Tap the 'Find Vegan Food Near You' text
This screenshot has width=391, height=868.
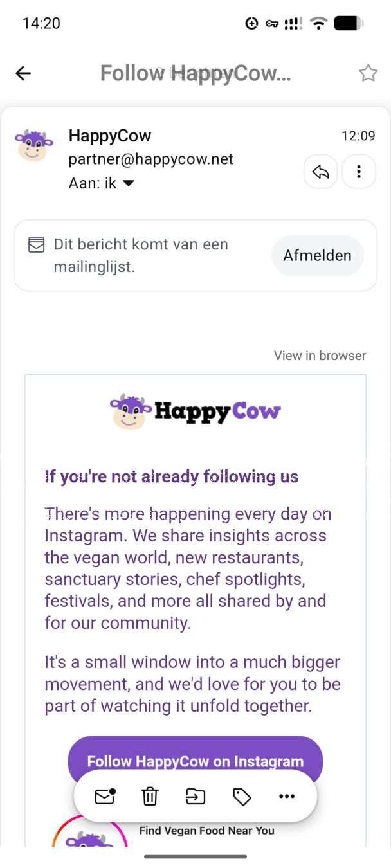[207, 831]
